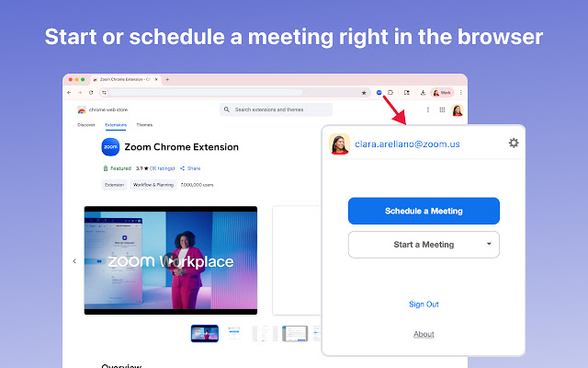Click the 7,000,000 users text
Image resolution: width=588 pixels, height=368 pixels.
[198, 185]
